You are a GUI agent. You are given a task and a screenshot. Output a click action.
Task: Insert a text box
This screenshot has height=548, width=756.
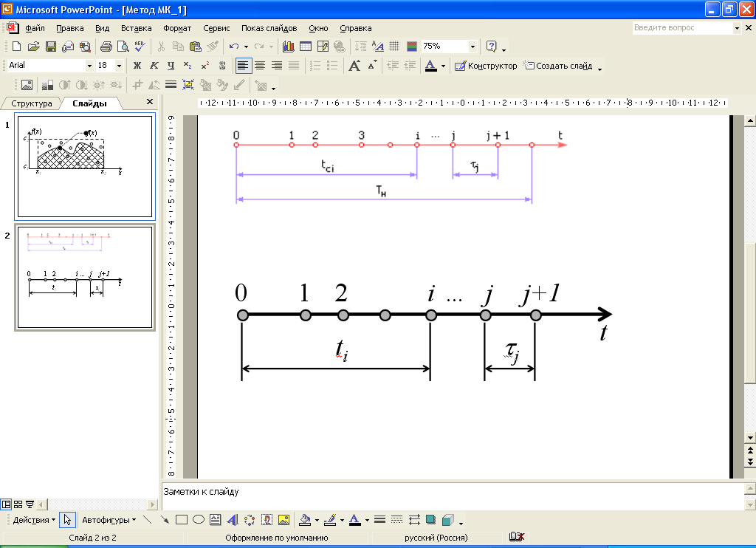(x=216, y=520)
